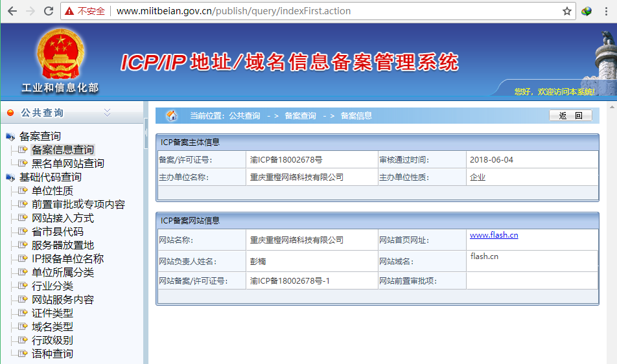Open 备案信息查询 in the sidebar
Screen dimensions: 617x364
[63, 150]
